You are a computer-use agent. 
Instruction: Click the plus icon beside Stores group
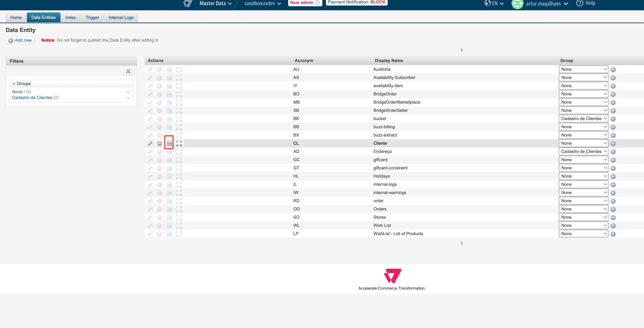613,217
